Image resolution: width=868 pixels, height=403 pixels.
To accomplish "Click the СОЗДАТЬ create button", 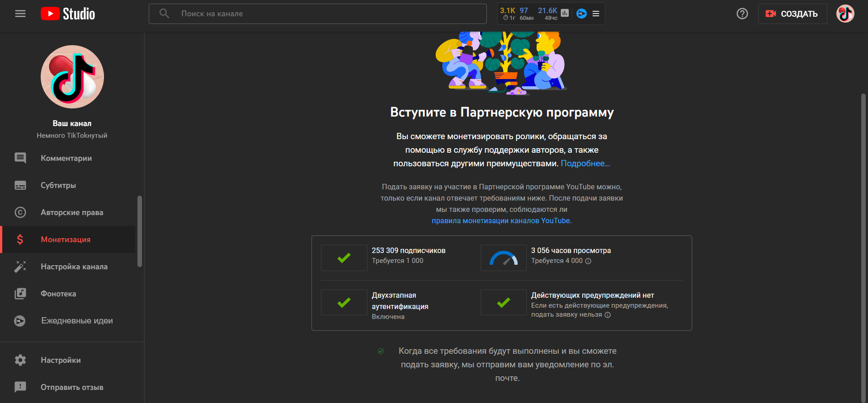I will coord(792,14).
